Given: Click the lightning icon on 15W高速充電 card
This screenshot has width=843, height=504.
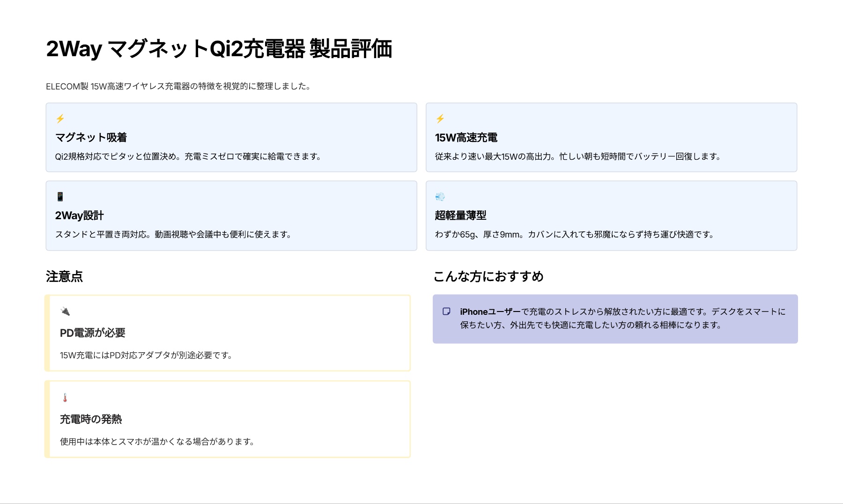Looking at the screenshot, I should pos(439,119).
